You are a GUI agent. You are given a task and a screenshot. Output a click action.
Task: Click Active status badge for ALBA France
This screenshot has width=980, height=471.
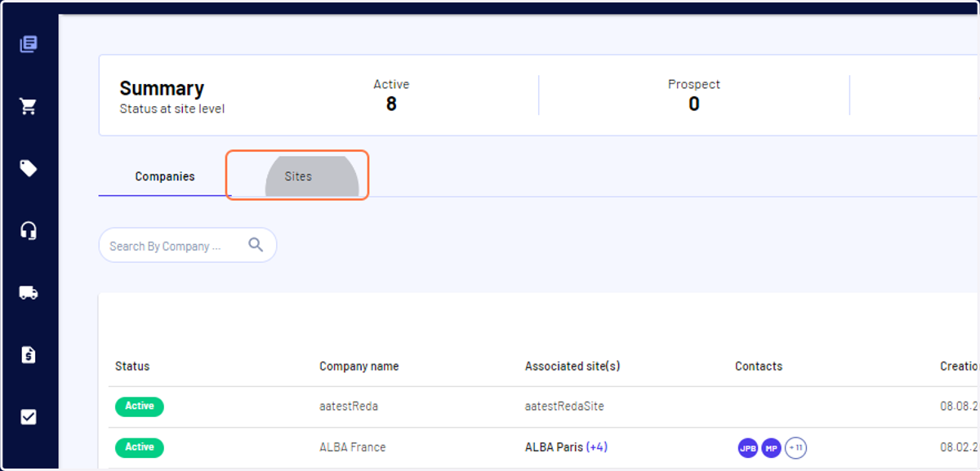click(140, 447)
